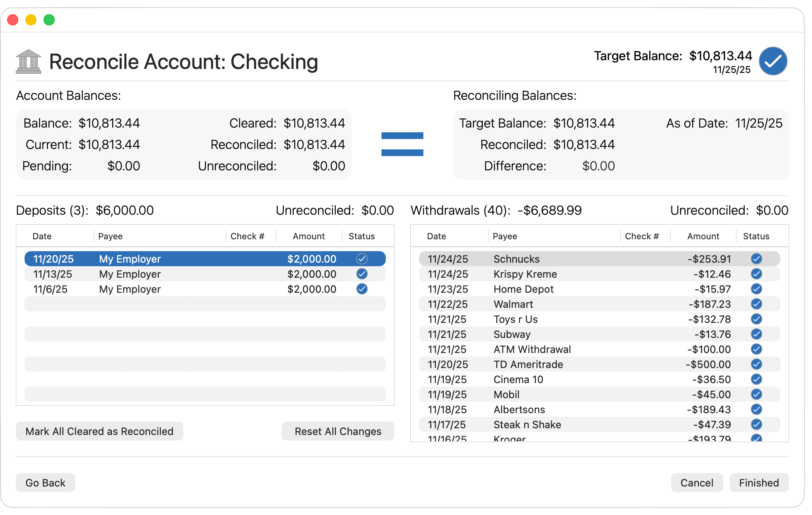This screenshot has width=812, height=515.
Task: Toggle ATM Withdrawal status checkmark
Action: pyautogui.click(x=756, y=349)
